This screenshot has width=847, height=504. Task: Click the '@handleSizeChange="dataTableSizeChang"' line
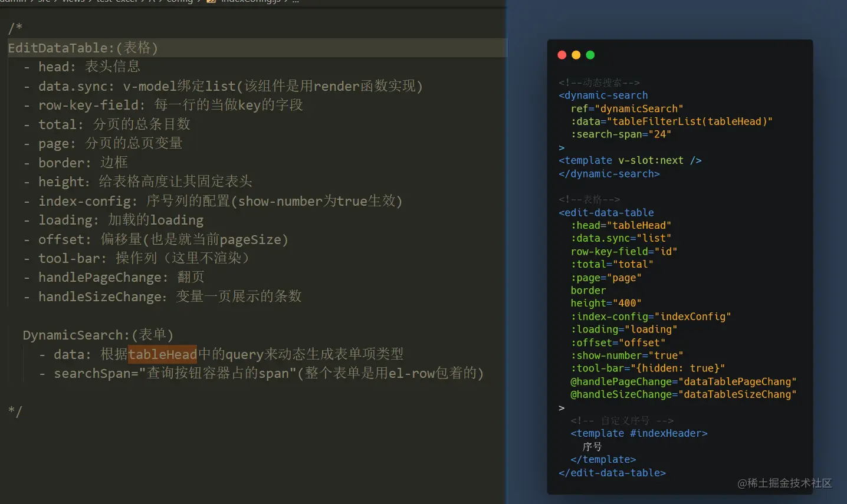[684, 394]
